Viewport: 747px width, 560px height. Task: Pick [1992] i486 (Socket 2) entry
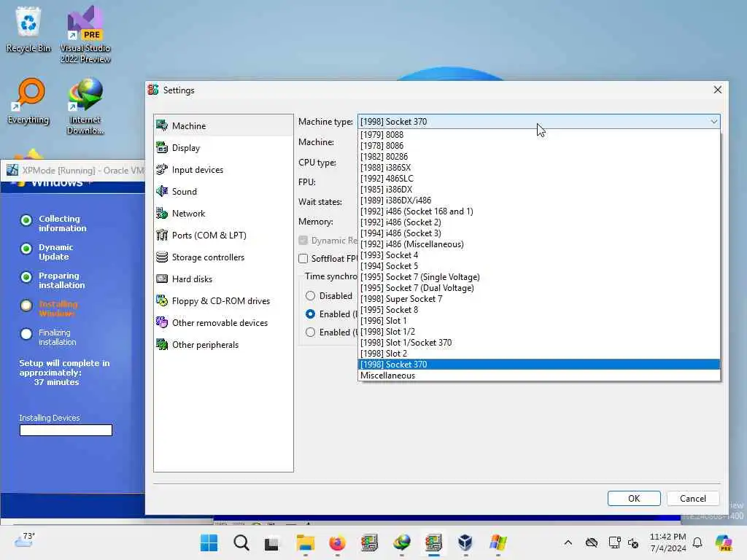539,222
